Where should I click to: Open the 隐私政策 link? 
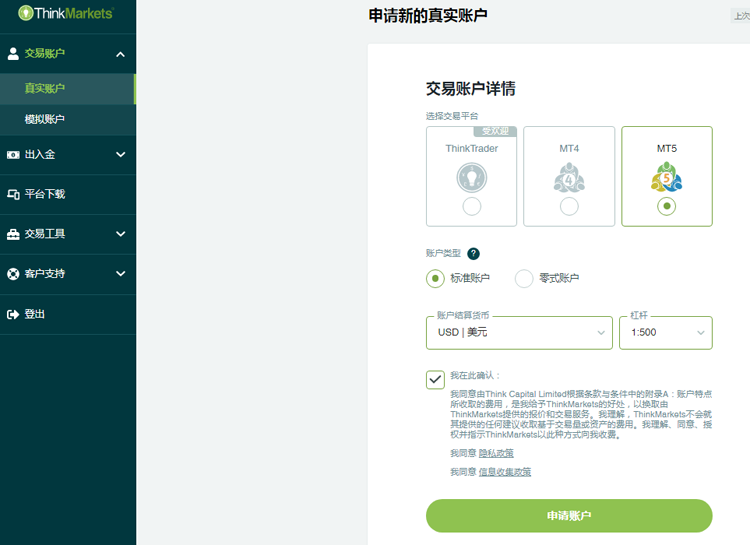click(496, 453)
